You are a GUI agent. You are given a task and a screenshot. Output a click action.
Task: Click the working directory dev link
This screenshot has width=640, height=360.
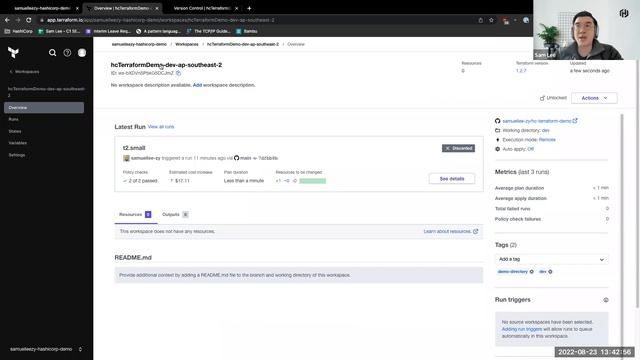(545, 130)
